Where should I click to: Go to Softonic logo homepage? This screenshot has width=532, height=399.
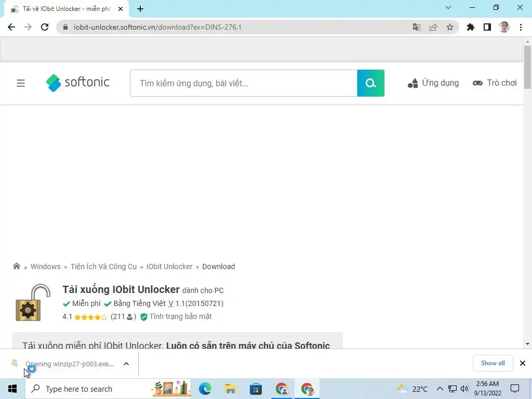78,83
